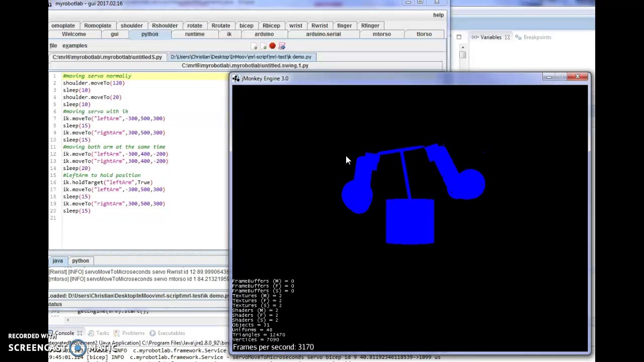This screenshot has width=644, height=362.
Task: Close the jMonkey Engine 3.0 window
Action: (578, 76)
